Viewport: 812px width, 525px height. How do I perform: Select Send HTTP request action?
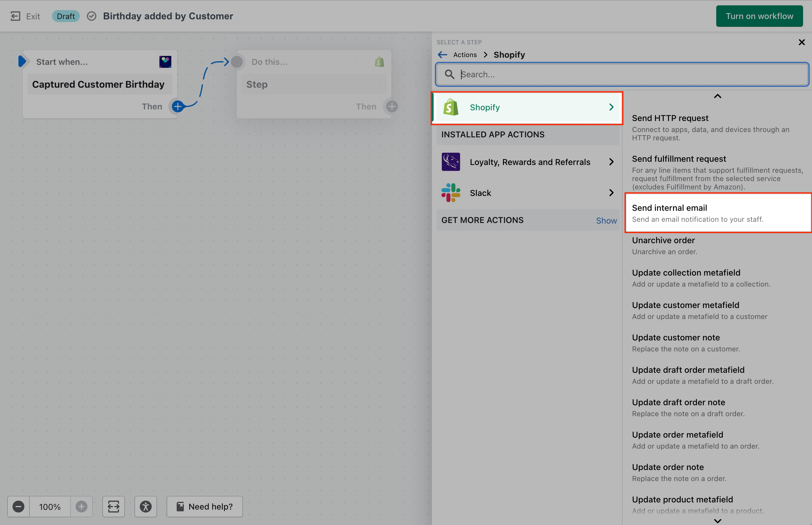[717, 128]
